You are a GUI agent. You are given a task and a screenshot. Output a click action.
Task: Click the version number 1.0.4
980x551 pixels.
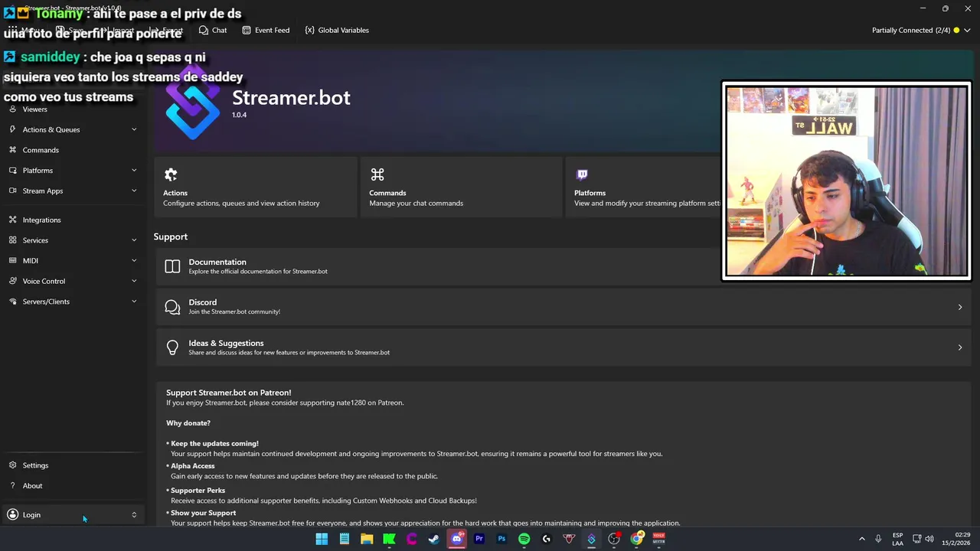239,115
